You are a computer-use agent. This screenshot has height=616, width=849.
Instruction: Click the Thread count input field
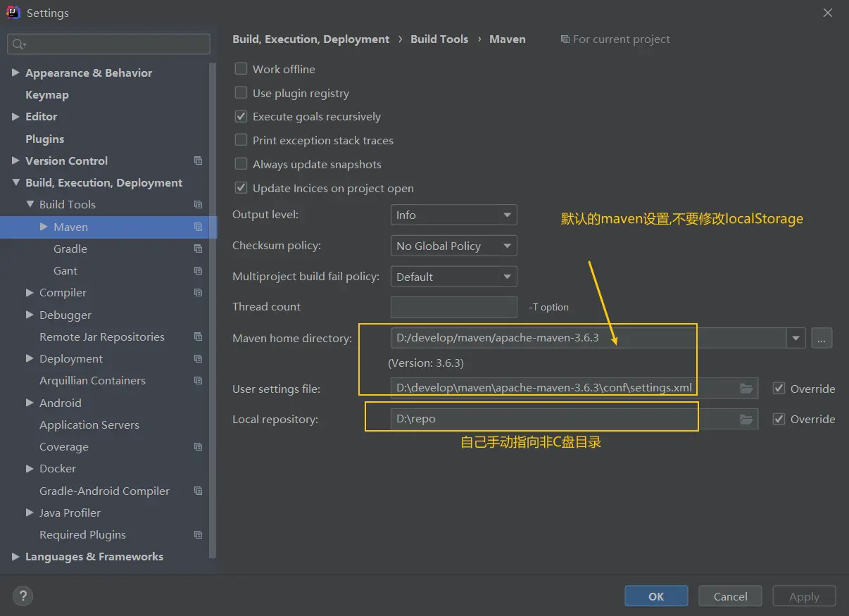point(454,307)
